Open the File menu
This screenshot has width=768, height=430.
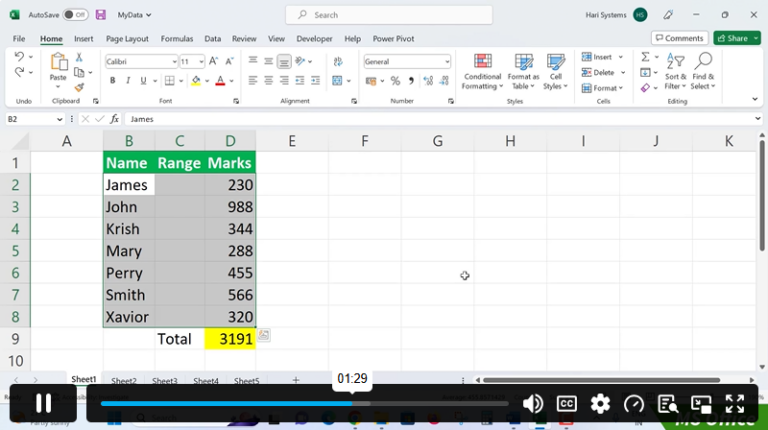click(19, 39)
